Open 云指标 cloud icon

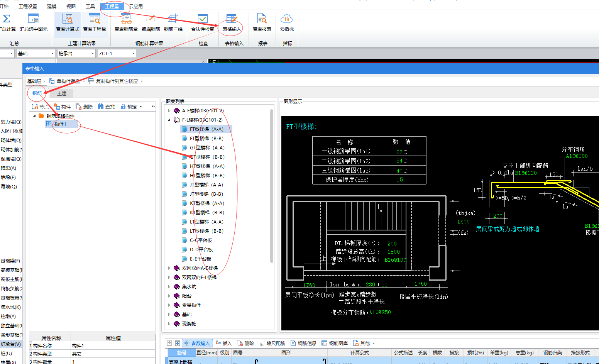[x=287, y=19]
